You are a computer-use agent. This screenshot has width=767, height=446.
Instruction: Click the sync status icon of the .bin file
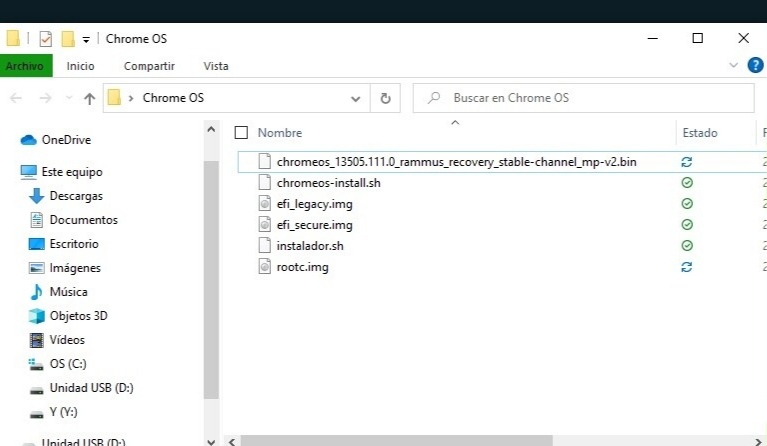click(687, 162)
